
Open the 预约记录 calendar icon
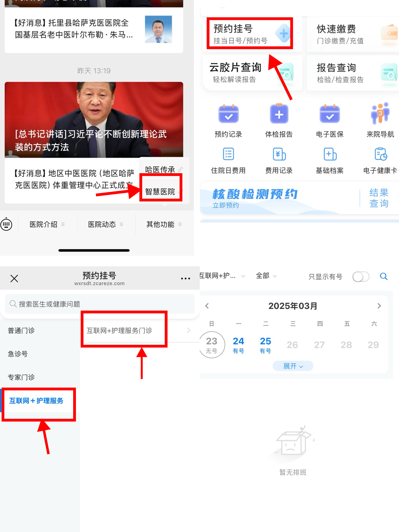[x=228, y=114]
